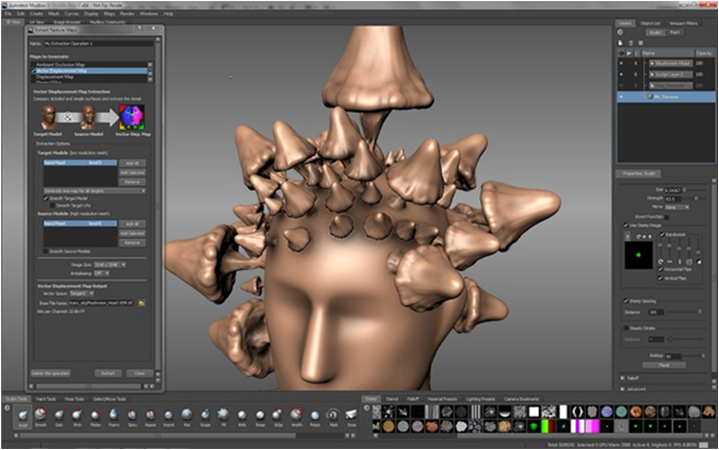Select the Smear tool
The image size is (719, 450).
point(260,417)
